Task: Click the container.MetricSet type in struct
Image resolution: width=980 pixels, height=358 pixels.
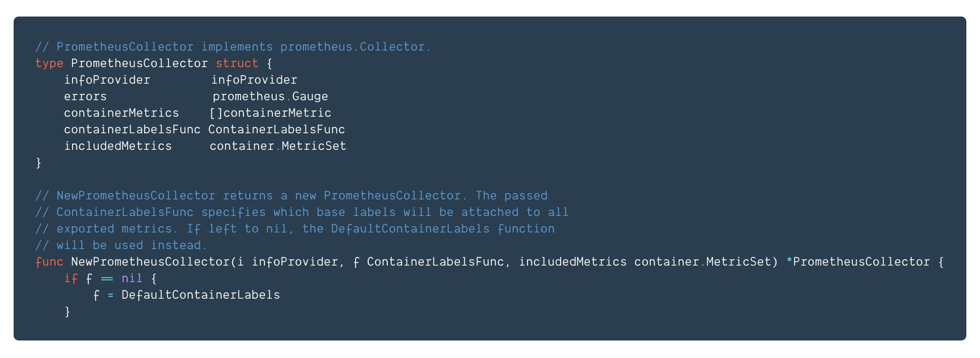Action: click(278, 146)
